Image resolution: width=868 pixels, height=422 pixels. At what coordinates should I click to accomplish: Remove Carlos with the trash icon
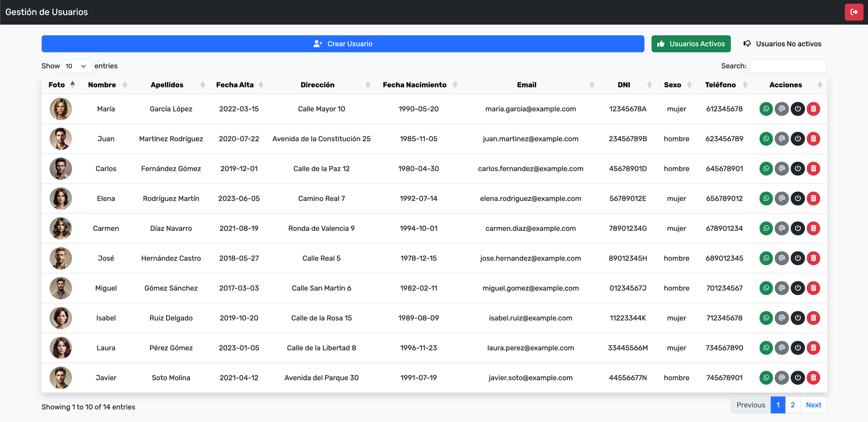tap(813, 168)
